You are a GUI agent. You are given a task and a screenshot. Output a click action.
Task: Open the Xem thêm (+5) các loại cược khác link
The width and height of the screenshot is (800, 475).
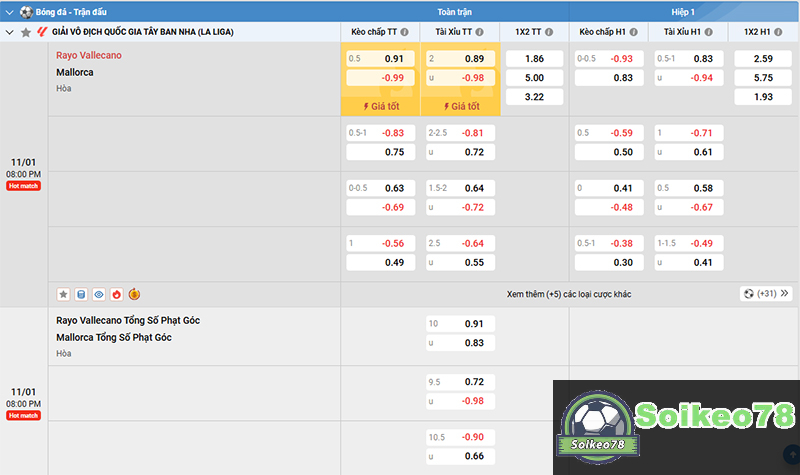pyautogui.click(x=568, y=294)
